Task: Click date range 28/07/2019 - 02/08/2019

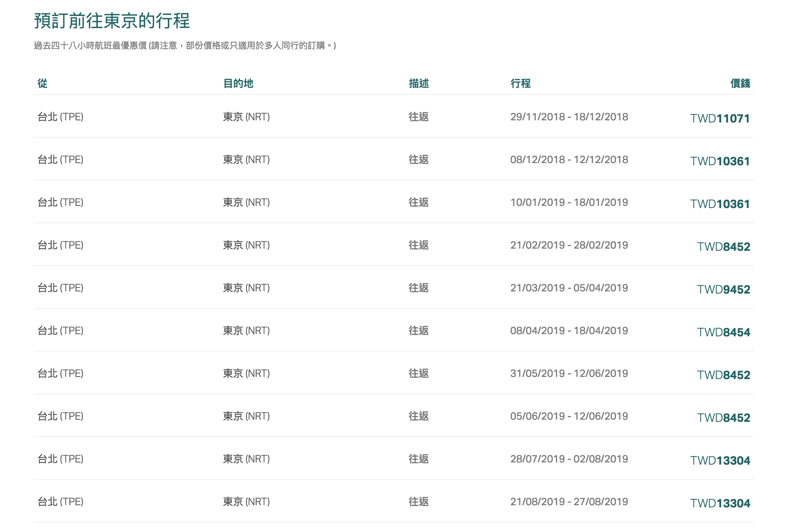Action: [x=569, y=459]
